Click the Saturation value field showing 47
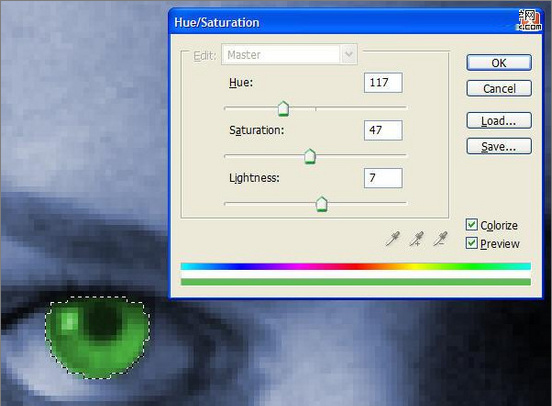Viewport: 552px width, 406px height. pyautogui.click(x=383, y=130)
